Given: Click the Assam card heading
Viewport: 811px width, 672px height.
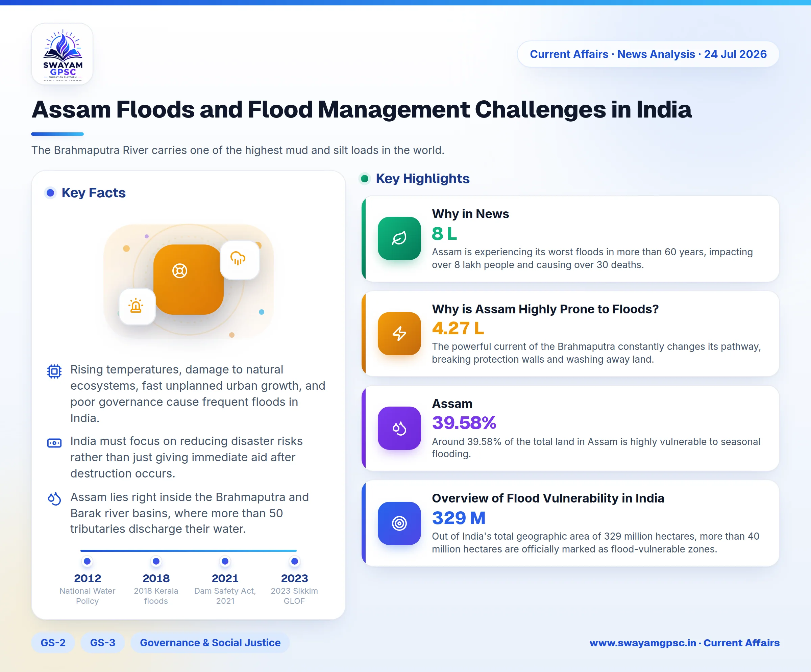Looking at the screenshot, I should (452, 404).
